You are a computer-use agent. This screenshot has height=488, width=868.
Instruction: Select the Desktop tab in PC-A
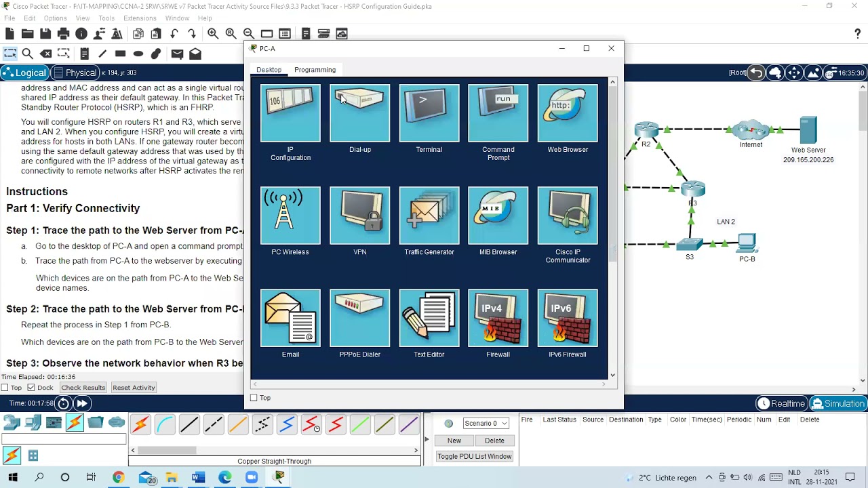point(269,70)
